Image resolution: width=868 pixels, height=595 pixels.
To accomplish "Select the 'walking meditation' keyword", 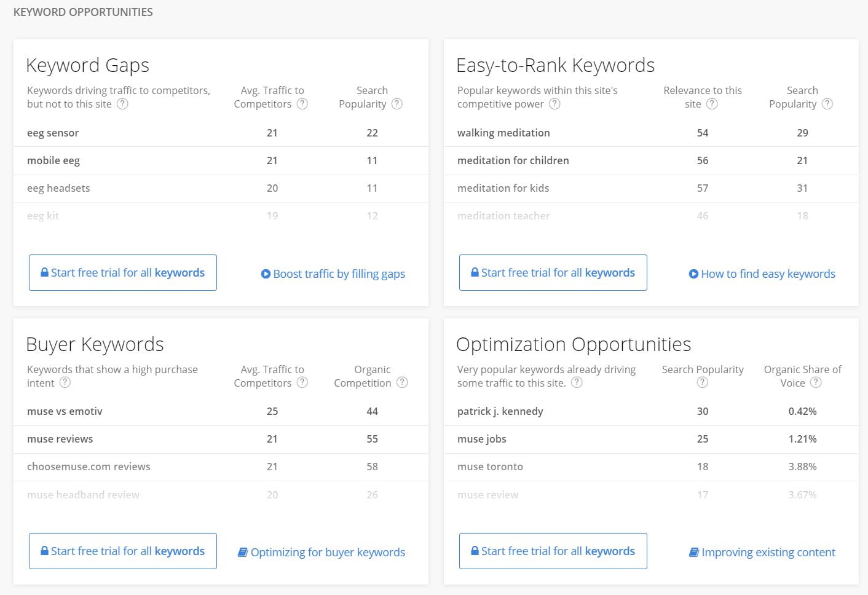I will (503, 133).
